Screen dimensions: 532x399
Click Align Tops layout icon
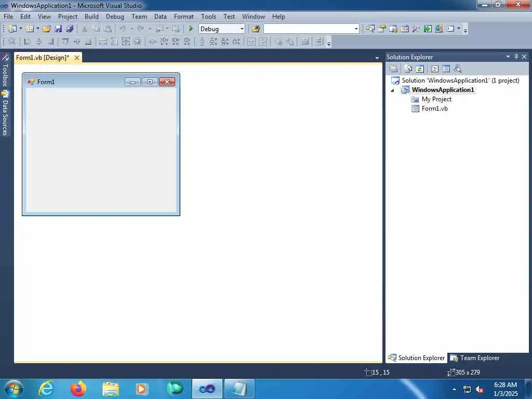point(65,42)
